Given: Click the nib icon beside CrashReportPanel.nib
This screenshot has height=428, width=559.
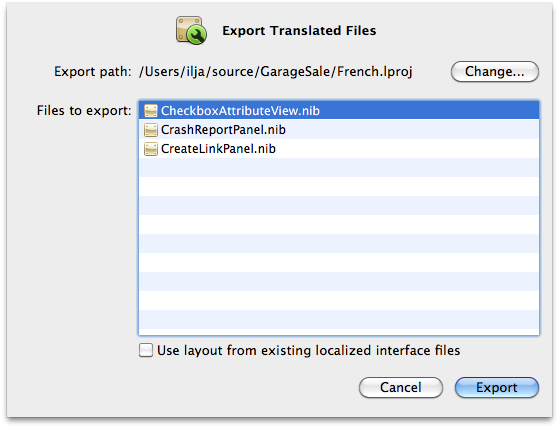Looking at the screenshot, I should (151, 130).
